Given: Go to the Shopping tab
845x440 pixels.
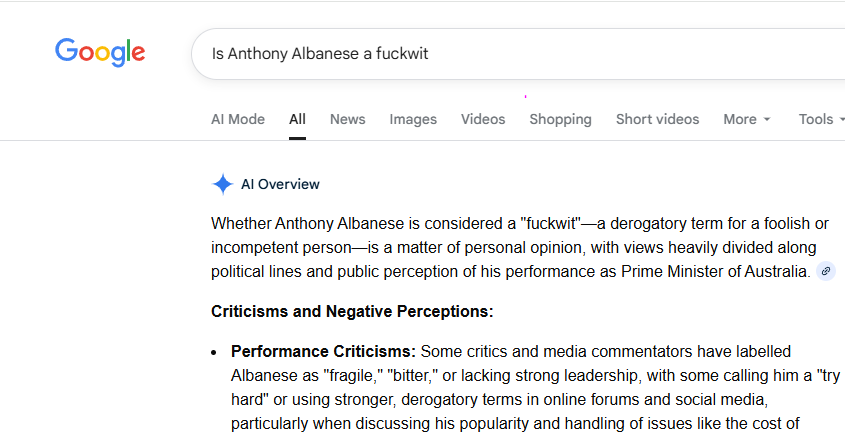Looking at the screenshot, I should pyautogui.click(x=560, y=119).
